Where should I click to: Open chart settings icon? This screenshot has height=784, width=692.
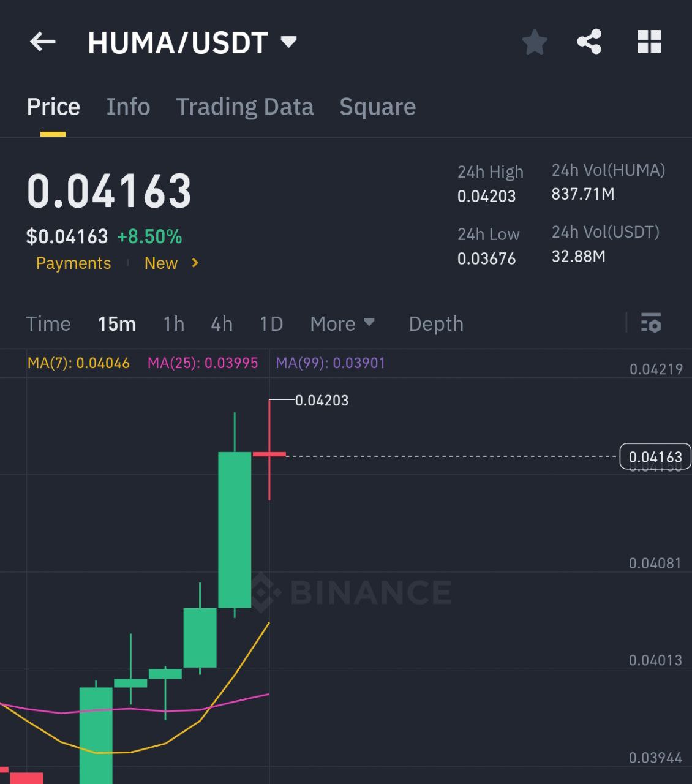pyautogui.click(x=650, y=323)
